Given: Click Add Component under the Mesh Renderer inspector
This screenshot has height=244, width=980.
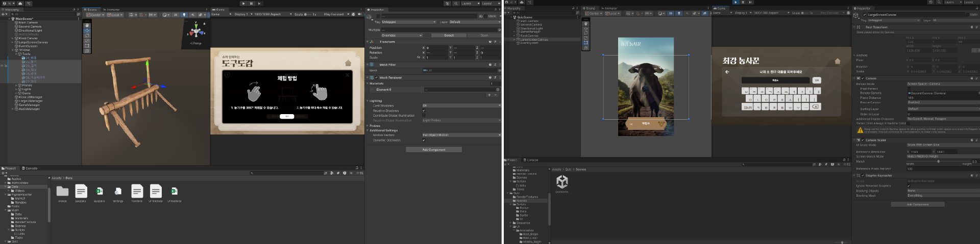Looking at the screenshot, I should point(434,150).
